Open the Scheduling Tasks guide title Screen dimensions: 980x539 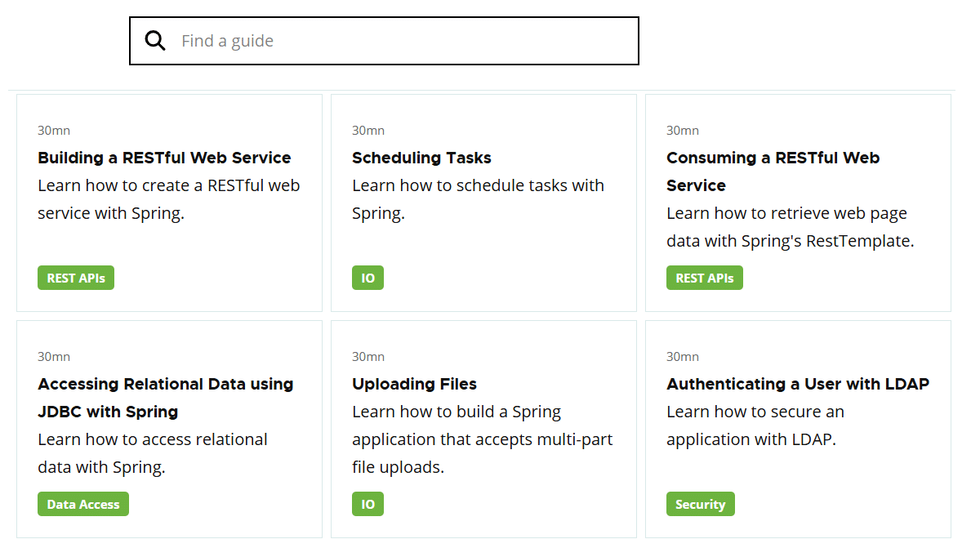(421, 158)
